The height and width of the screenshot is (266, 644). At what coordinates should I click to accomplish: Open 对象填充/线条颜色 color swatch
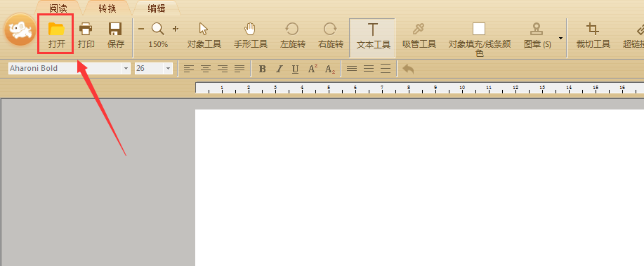[479, 29]
